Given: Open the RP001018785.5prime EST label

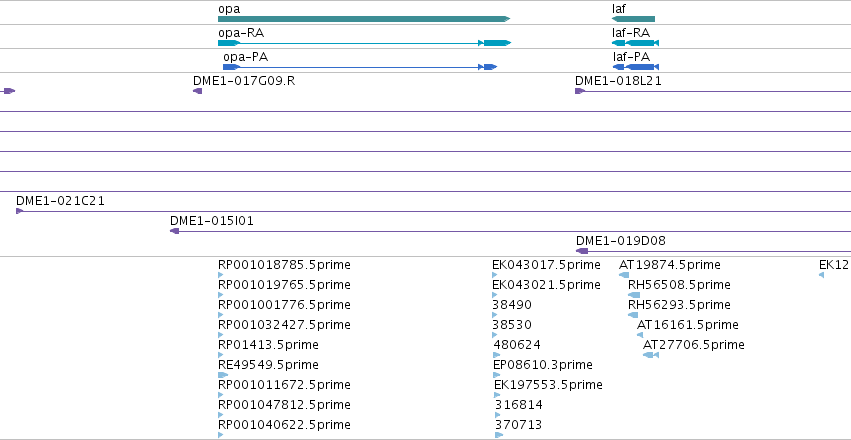Looking at the screenshot, I should pos(284,265).
